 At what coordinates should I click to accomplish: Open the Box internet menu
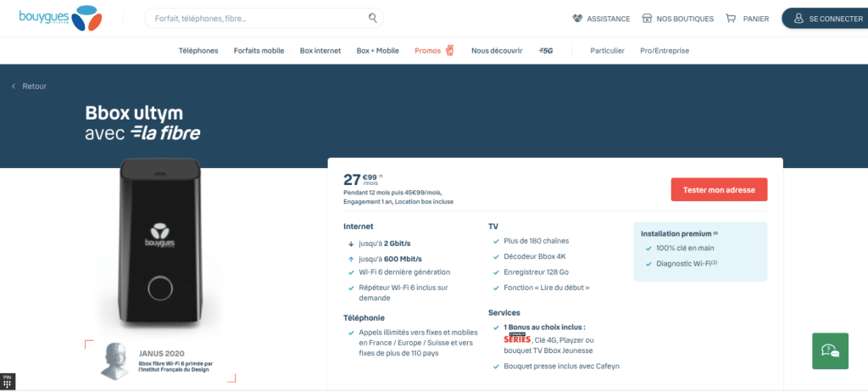tap(320, 50)
